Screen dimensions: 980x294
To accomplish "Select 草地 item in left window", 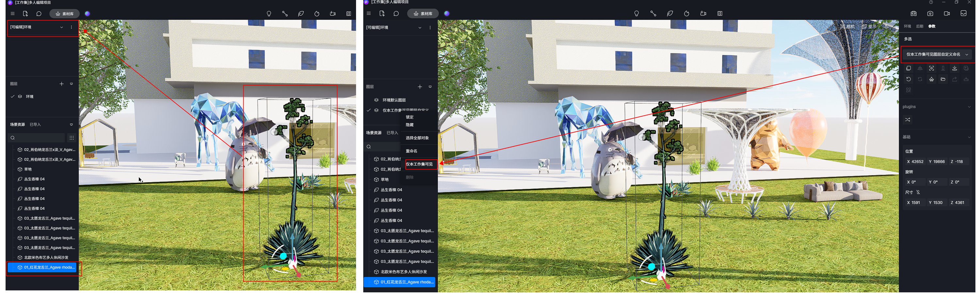I will 28,169.
